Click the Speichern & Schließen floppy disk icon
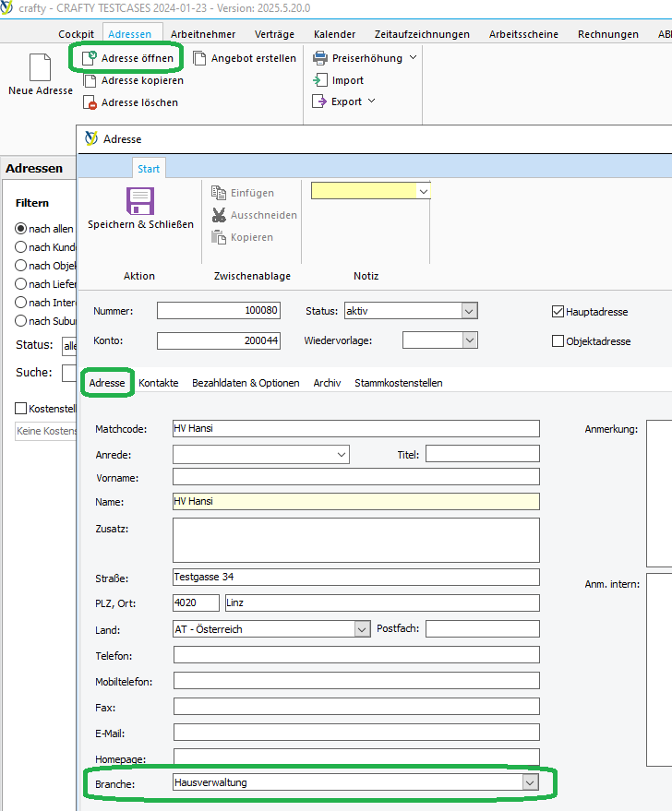 coord(140,201)
